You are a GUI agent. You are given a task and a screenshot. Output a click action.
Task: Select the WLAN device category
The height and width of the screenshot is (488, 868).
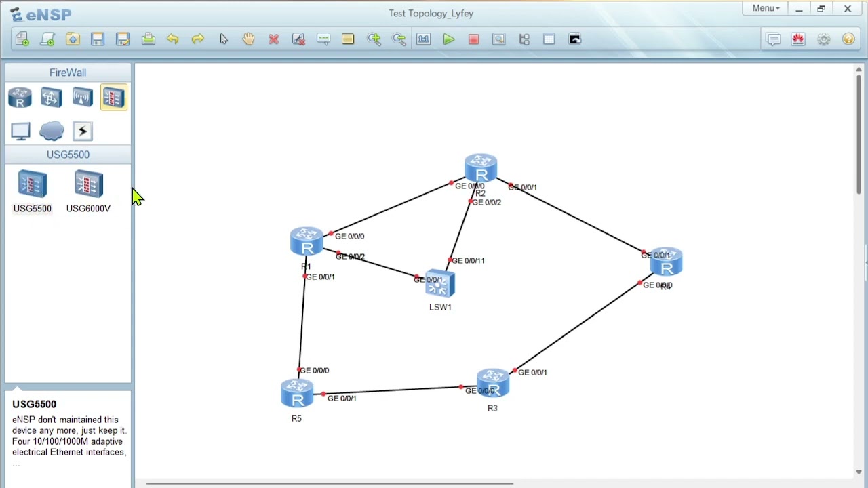point(82,98)
